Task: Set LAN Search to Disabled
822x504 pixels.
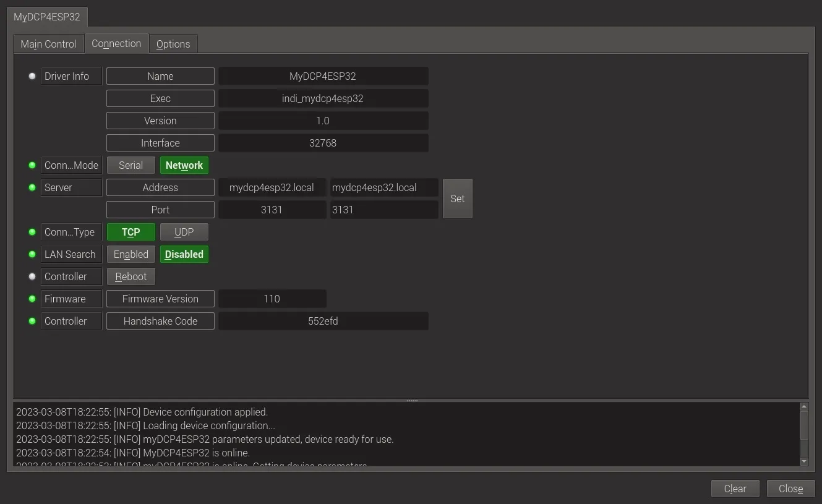Action: click(x=184, y=254)
